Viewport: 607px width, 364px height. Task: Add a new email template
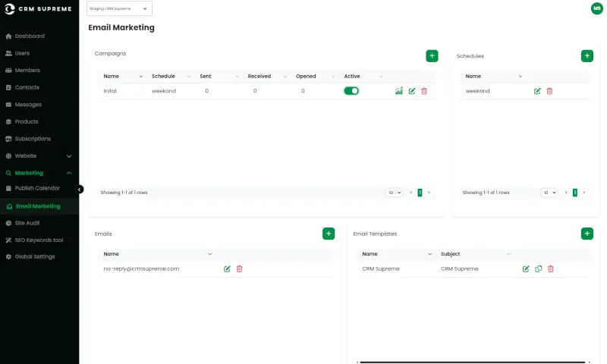(587, 234)
